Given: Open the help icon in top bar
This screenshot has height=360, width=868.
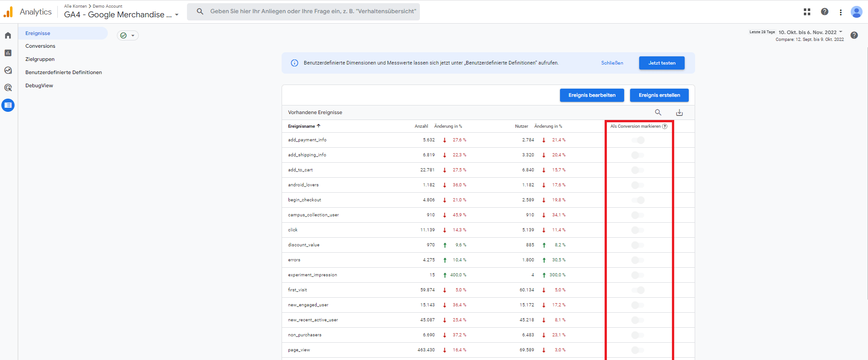Looking at the screenshot, I should click(x=824, y=12).
